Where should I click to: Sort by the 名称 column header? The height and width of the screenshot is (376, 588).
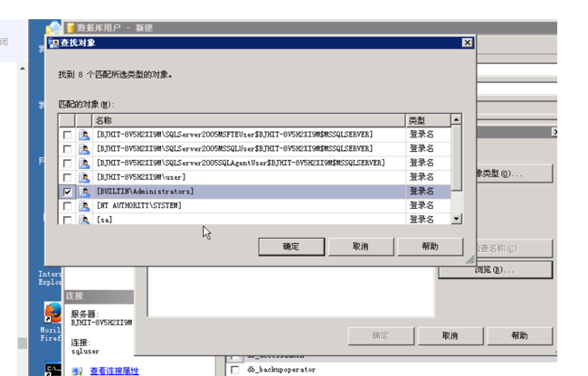pyautogui.click(x=249, y=120)
